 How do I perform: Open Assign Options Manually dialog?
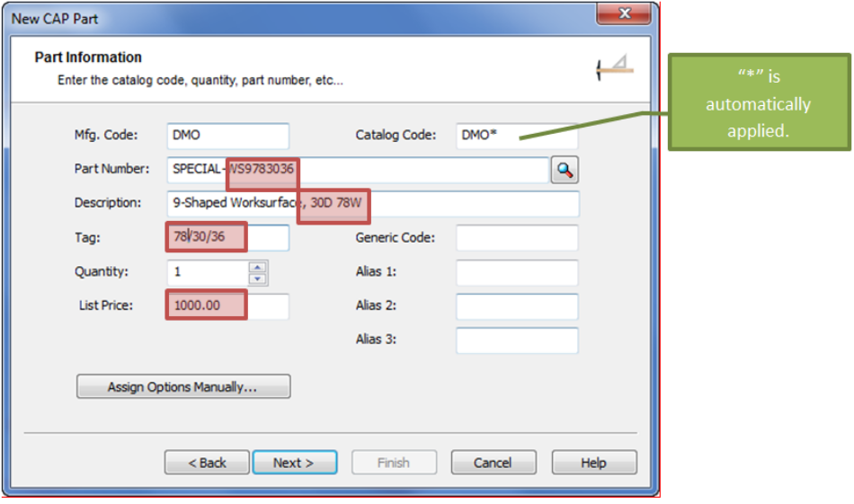(183, 386)
